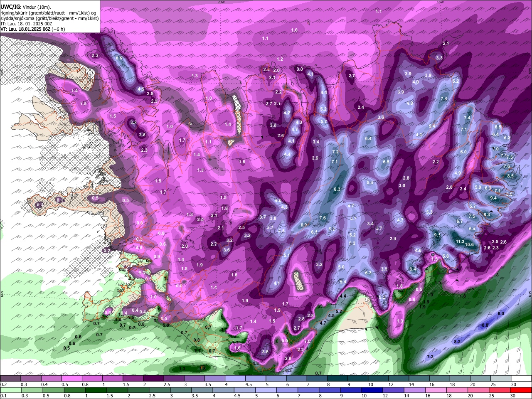
Task: Click the 0.2 label in the upper legend row
Action: [3, 384]
